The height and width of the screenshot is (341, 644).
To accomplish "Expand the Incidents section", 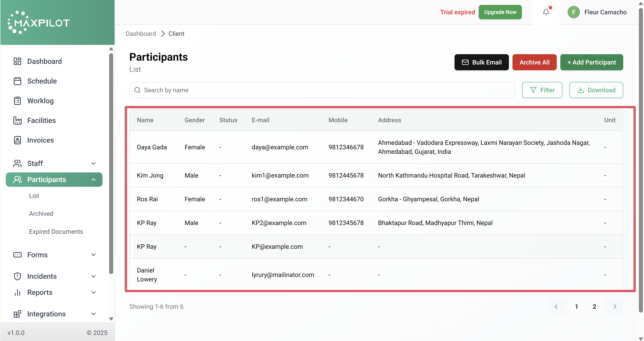I will (x=93, y=276).
